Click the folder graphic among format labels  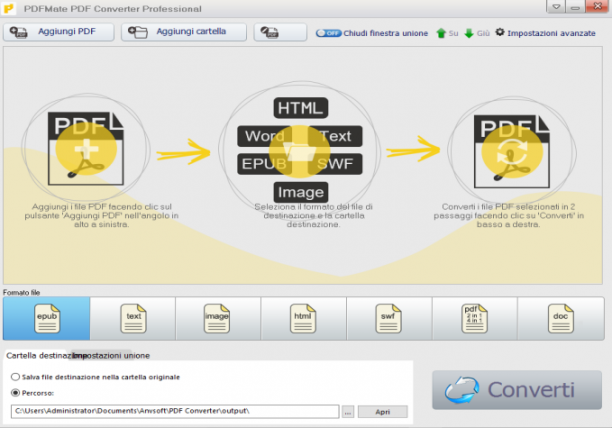[x=299, y=151]
